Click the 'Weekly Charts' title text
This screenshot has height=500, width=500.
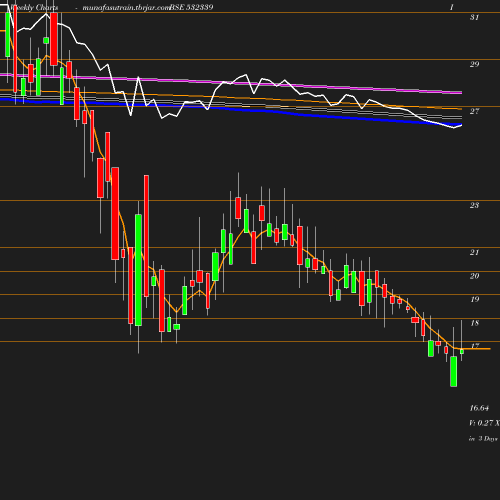tap(34, 8)
